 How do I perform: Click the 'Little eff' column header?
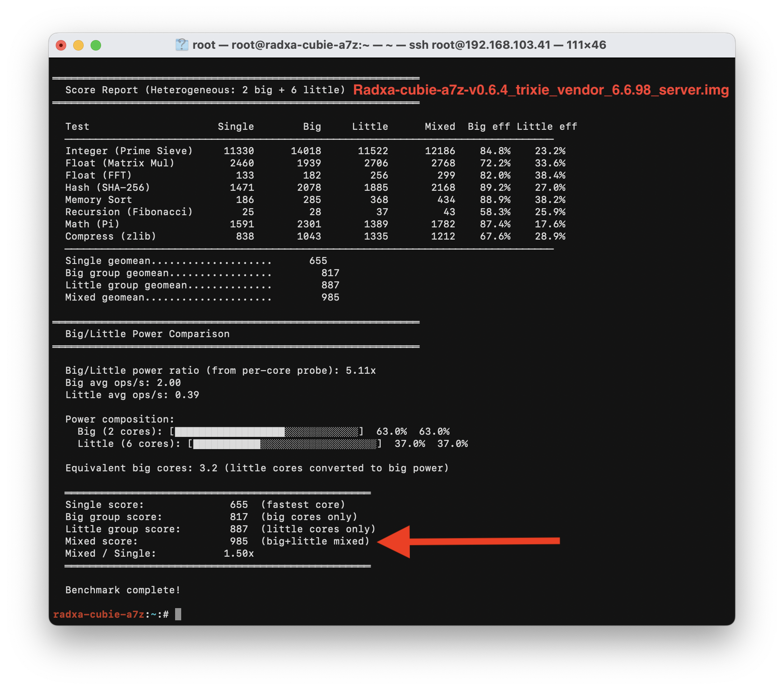pyautogui.click(x=547, y=127)
